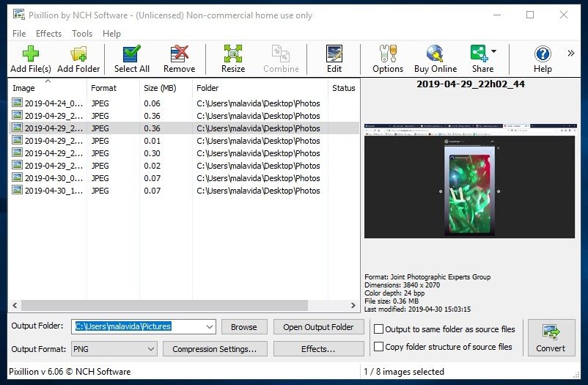Click the Pixillion app icon in title bar
Viewport: 588px width, 385px height.
point(19,15)
